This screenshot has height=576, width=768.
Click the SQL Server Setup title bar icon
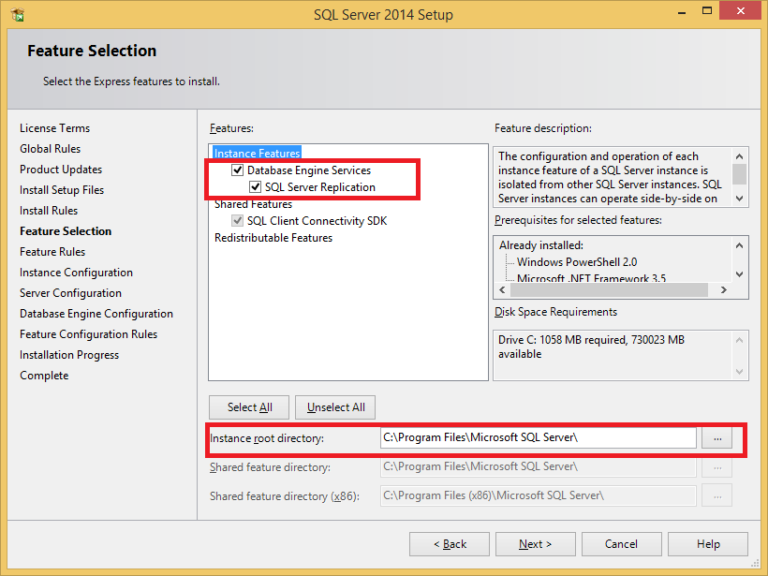[18, 15]
